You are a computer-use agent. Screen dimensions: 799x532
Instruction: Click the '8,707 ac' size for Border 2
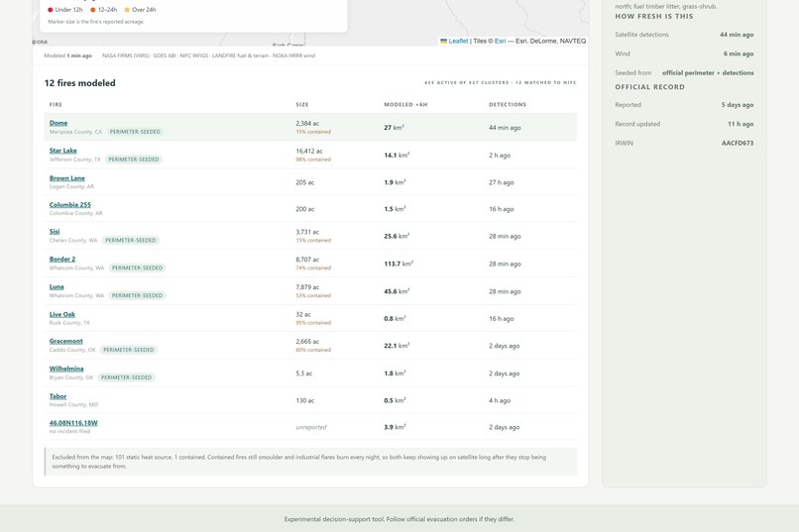(307, 260)
